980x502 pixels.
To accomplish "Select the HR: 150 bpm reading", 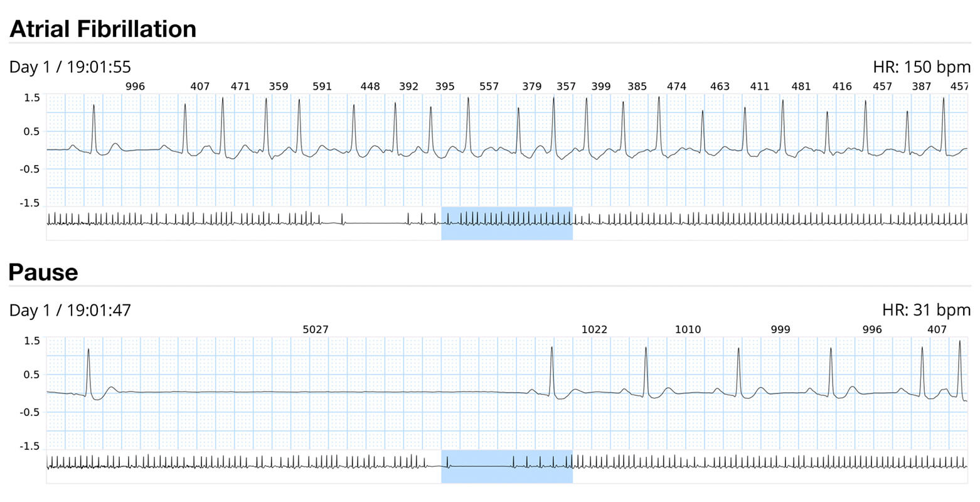I will tap(922, 67).
